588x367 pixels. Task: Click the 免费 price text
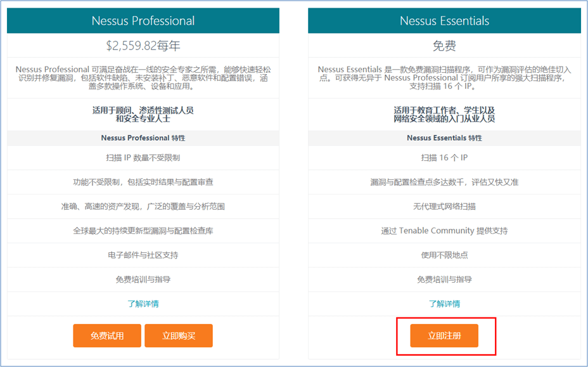click(444, 46)
